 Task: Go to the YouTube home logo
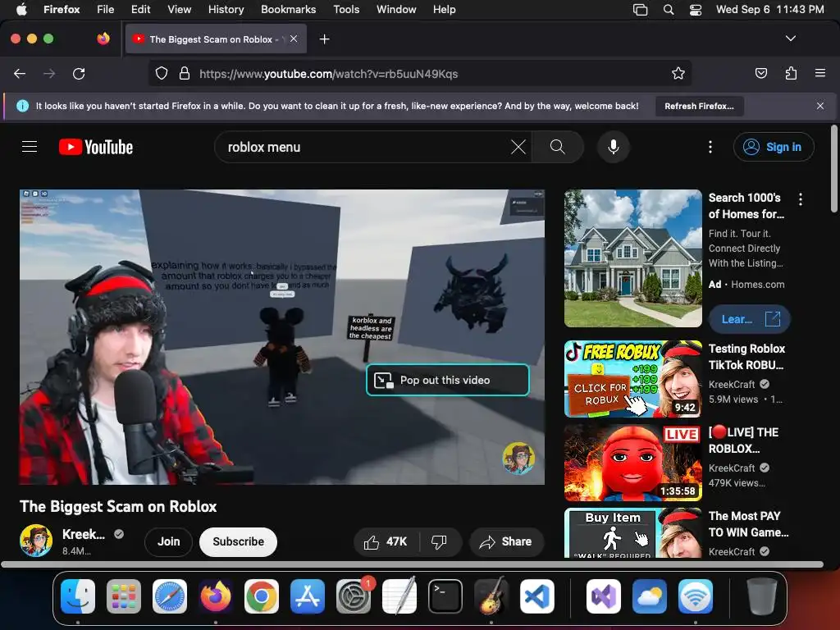[96, 147]
